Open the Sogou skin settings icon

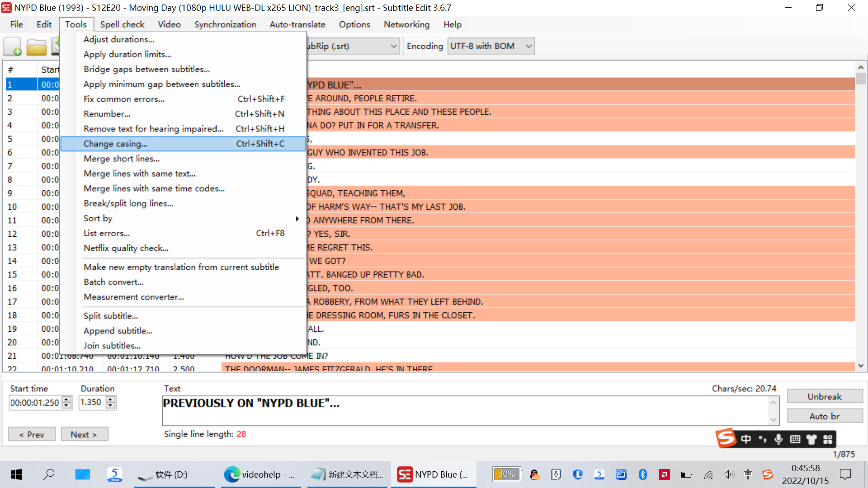[x=811, y=439]
